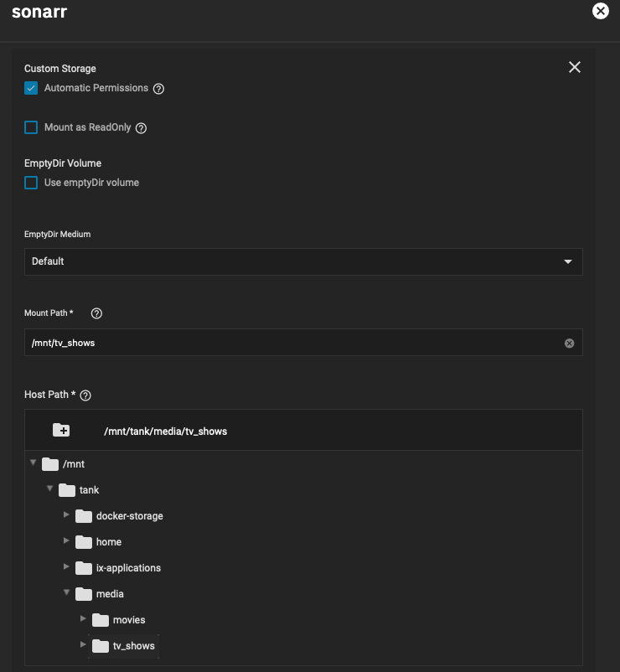
Task: Collapse the /mnt tree node
Action: pyautogui.click(x=33, y=463)
